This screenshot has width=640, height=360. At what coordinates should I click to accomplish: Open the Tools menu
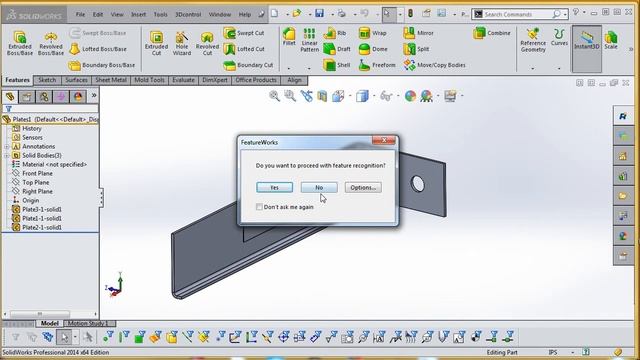160,14
